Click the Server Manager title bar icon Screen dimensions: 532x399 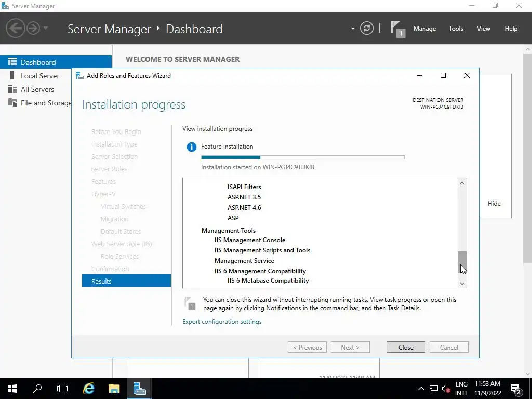point(5,6)
